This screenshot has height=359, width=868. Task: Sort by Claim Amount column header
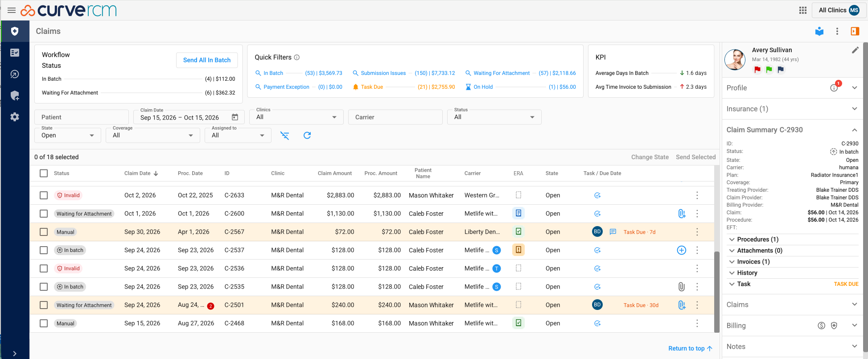[335, 173]
